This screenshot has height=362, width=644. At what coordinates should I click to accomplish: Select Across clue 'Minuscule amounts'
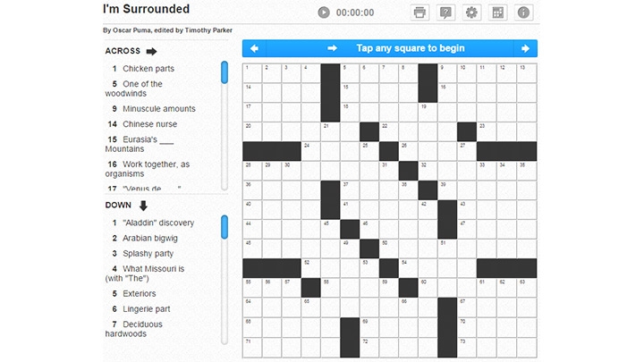click(159, 109)
